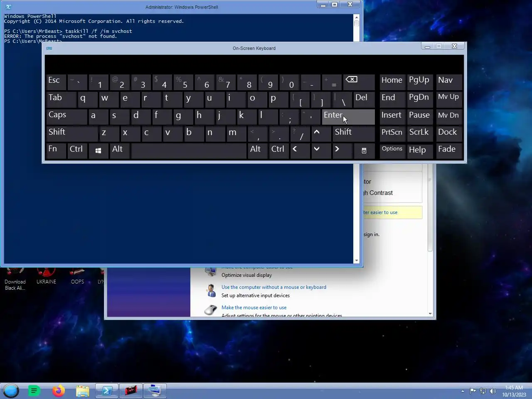Click the Mv Dn key
Screen dimensions: 532x399
coord(449,117)
